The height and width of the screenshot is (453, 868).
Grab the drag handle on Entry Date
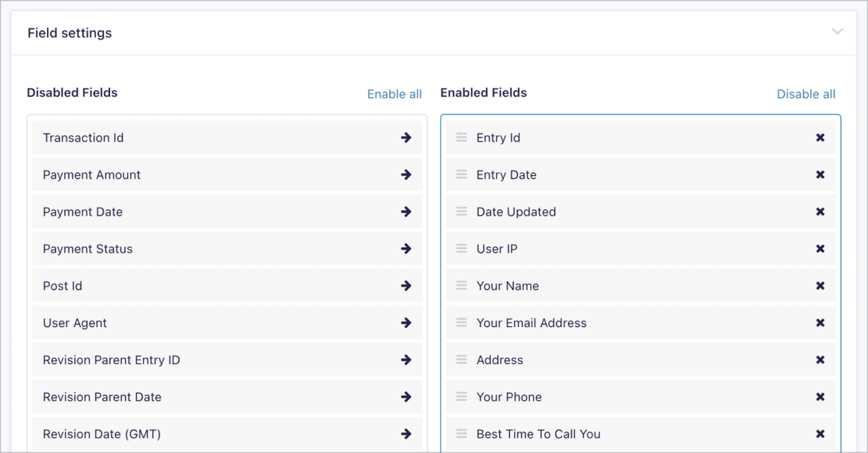point(461,174)
